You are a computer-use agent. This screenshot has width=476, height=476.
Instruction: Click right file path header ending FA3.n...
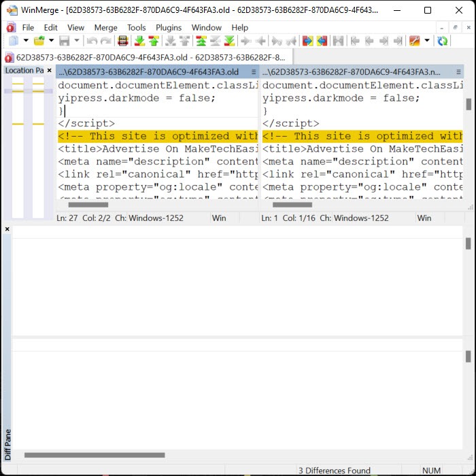click(x=352, y=72)
